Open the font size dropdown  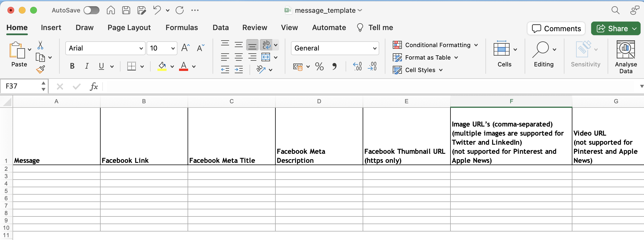pyautogui.click(x=173, y=48)
